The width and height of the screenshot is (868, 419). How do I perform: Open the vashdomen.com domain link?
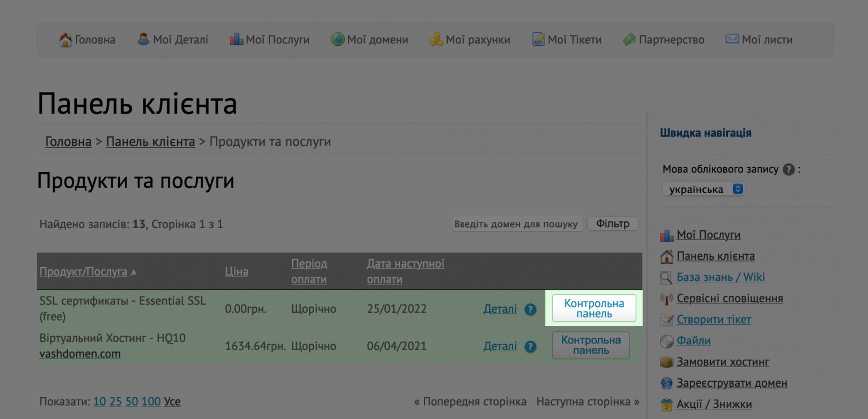click(80, 354)
